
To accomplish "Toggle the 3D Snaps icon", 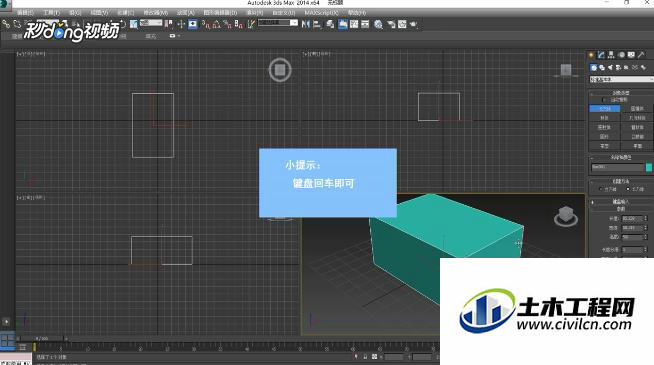I will tap(205, 24).
